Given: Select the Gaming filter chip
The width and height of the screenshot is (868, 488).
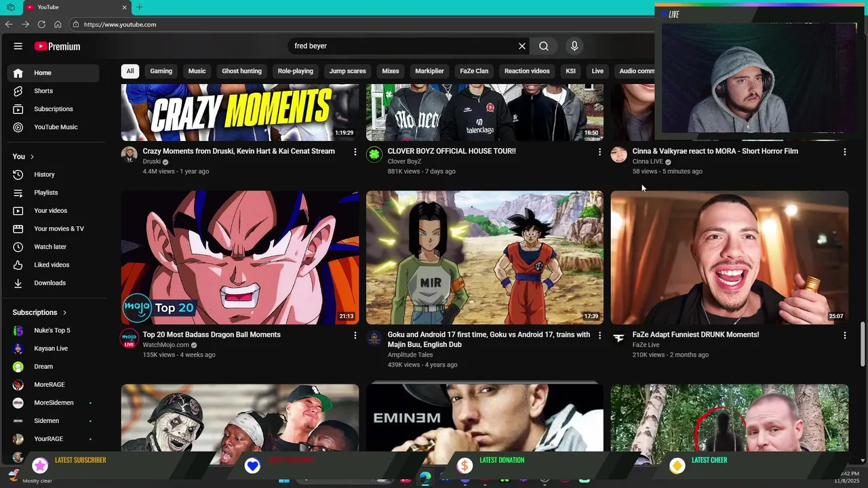Looking at the screenshot, I should (161, 71).
